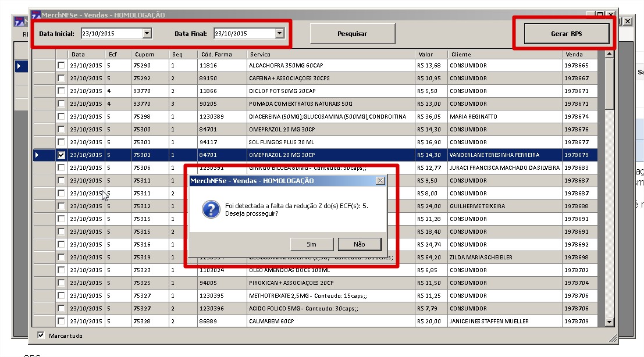Choose Não in the confirmation dialog

(x=359, y=244)
